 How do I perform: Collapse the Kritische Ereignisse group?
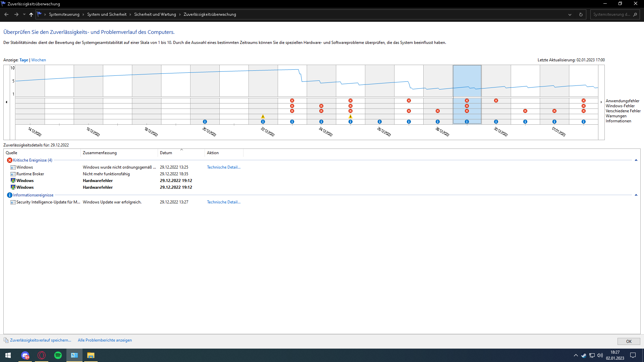tap(636, 160)
